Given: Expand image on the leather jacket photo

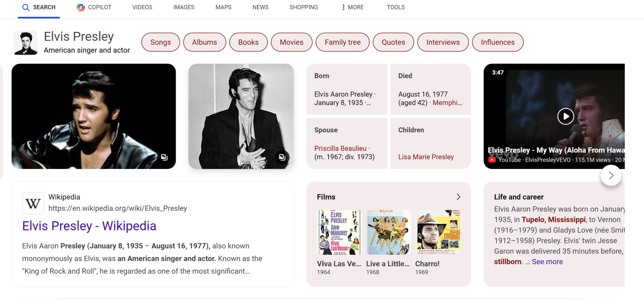Looking at the screenshot, I should (164, 157).
